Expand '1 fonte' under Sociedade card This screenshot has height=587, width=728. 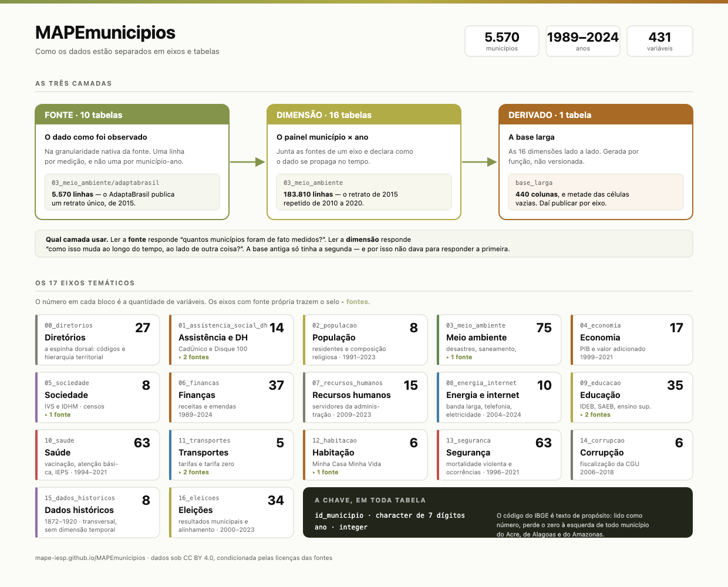click(58, 414)
